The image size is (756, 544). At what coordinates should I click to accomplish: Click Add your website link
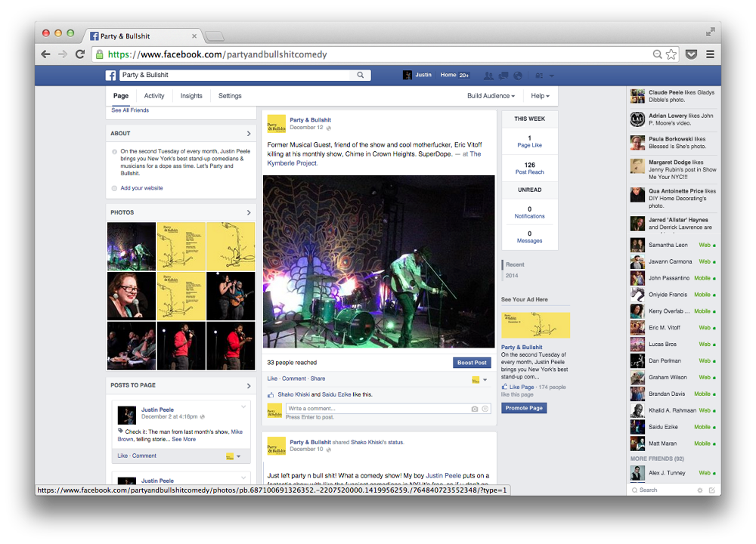click(142, 188)
